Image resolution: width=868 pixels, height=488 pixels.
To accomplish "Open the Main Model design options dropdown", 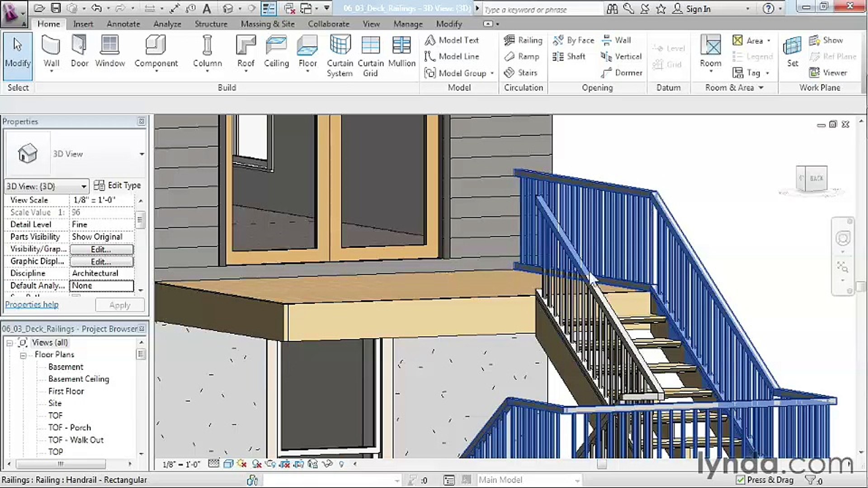I will [x=529, y=480].
